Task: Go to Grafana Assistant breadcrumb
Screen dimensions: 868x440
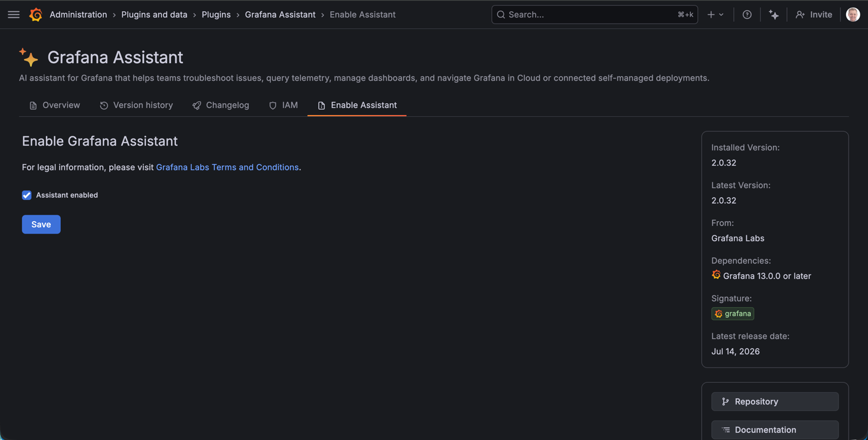Action: pos(280,15)
